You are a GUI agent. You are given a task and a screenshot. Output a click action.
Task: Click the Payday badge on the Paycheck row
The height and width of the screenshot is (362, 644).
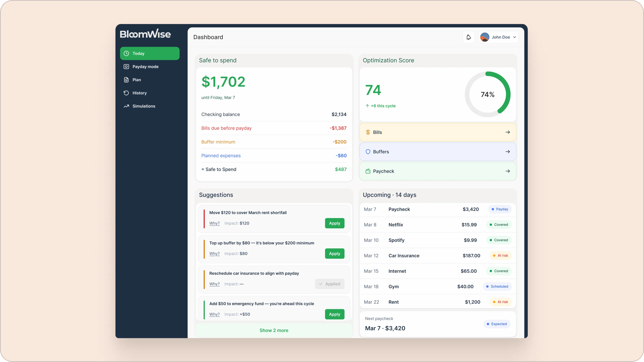[x=500, y=209]
